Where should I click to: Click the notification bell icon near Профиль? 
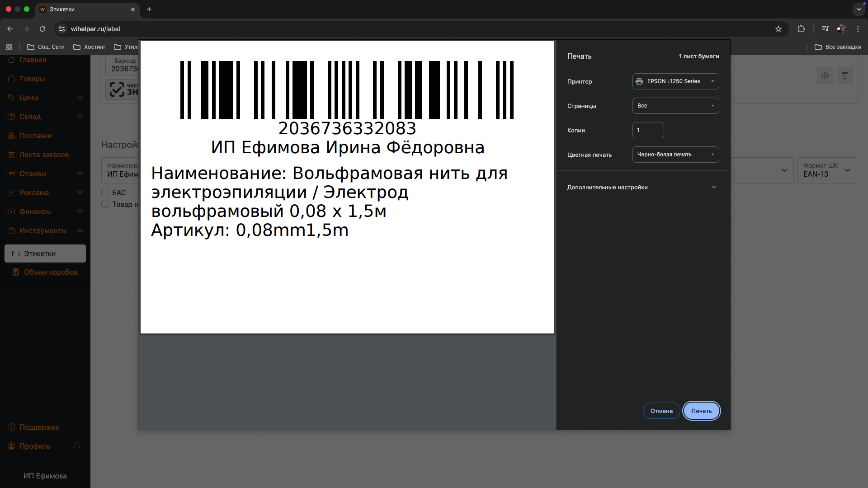[77, 446]
